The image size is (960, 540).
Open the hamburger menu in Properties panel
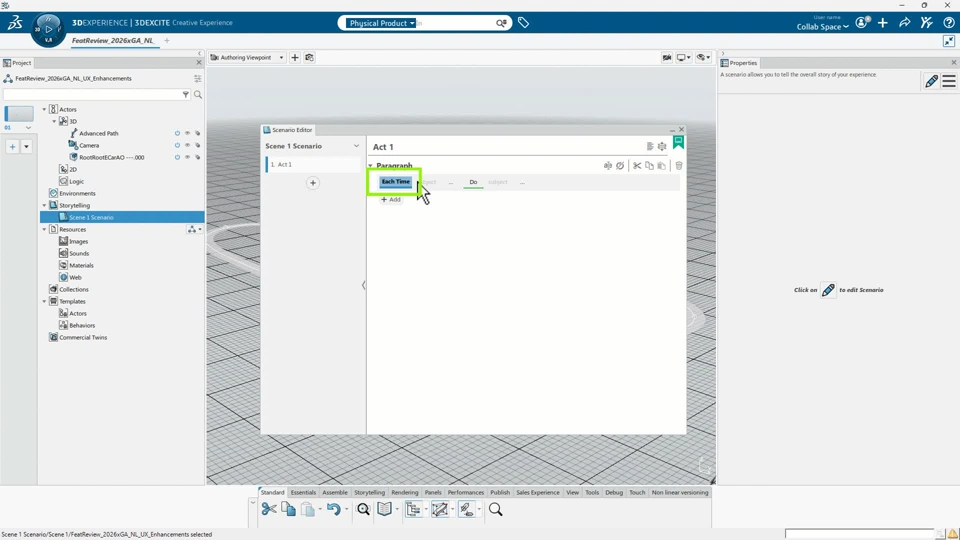click(x=949, y=81)
